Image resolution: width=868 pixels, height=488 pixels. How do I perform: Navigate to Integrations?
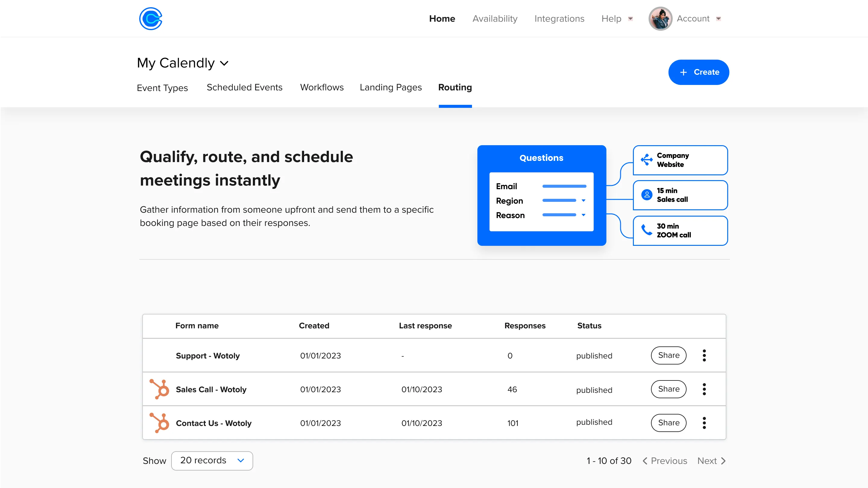[x=559, y=18]
